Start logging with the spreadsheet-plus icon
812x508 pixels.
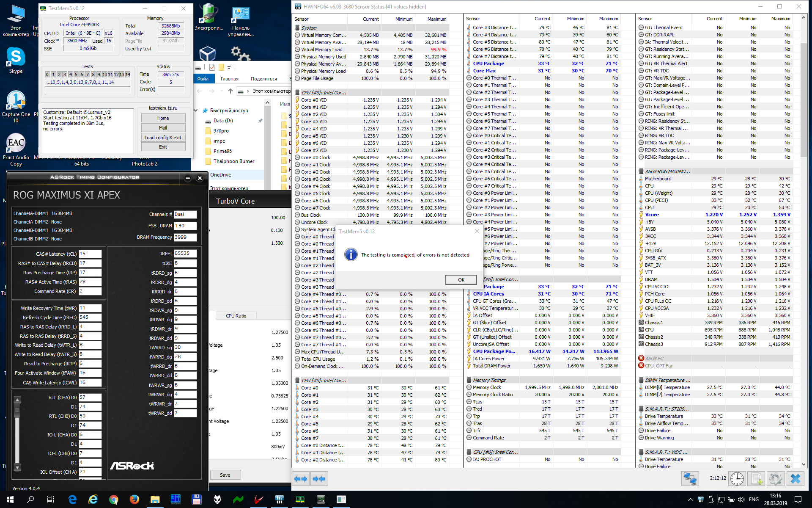point(757,479)
